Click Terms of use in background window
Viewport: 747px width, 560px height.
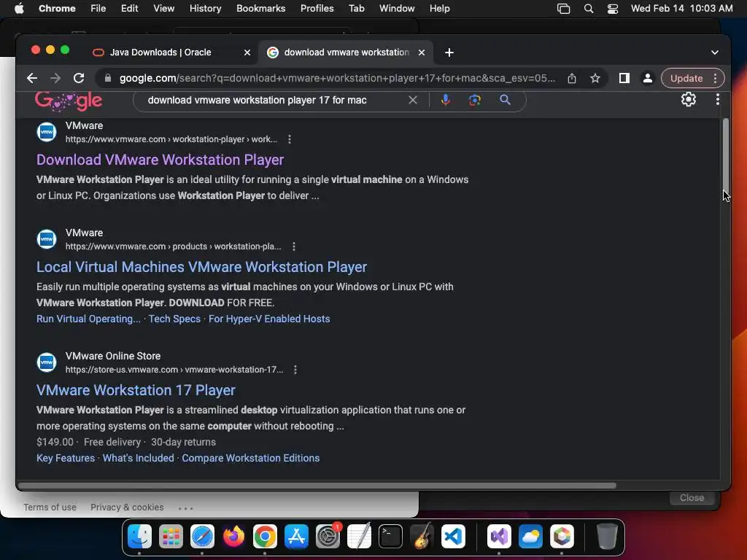50,507
